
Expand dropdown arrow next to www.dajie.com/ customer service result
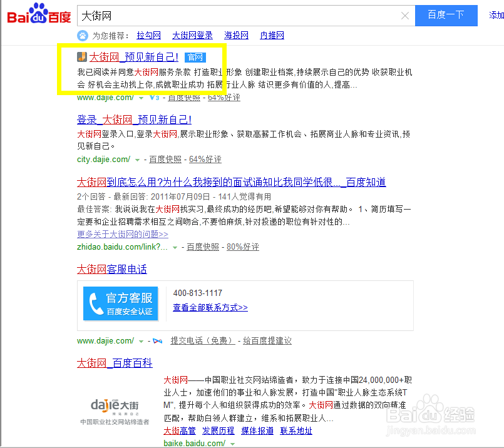[x=141, y=341]
